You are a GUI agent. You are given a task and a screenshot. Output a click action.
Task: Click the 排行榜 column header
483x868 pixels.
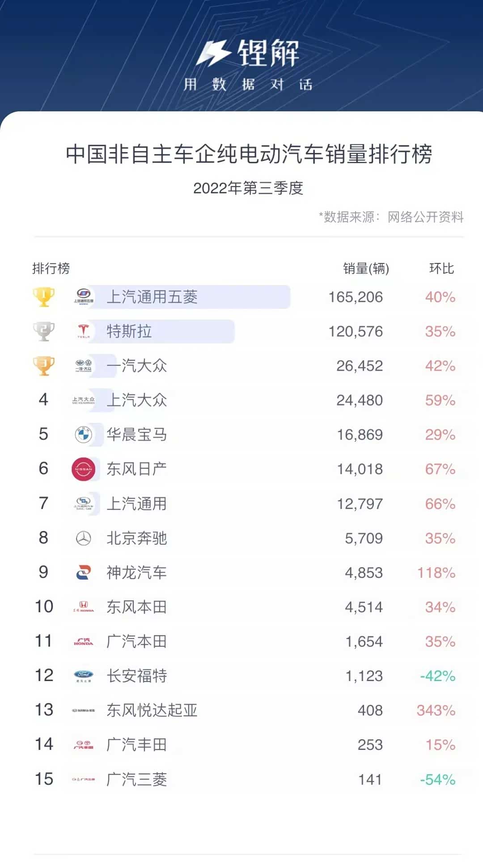51,268
